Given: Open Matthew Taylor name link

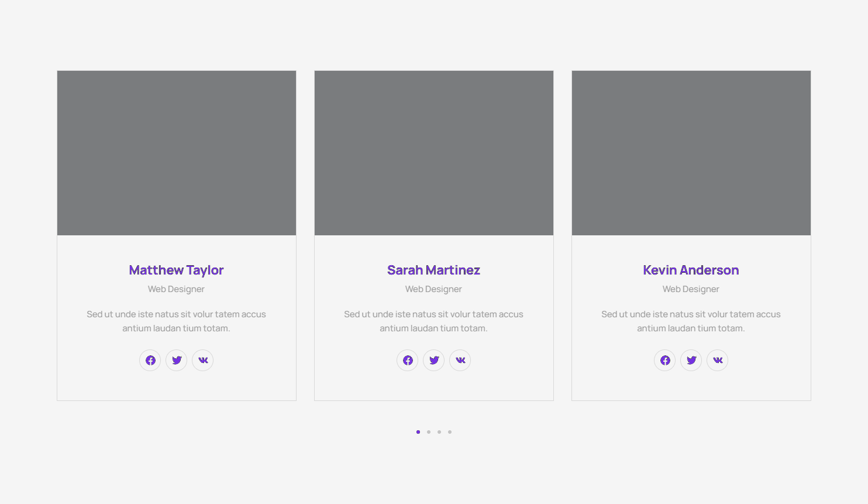Looking at the screenshot, I should 176,270.
